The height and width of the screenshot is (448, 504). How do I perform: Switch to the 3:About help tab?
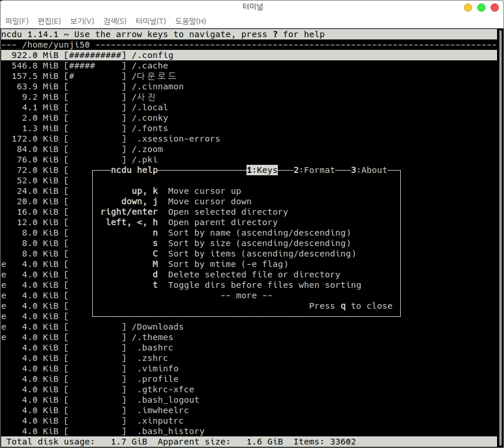tap(368, 170)
